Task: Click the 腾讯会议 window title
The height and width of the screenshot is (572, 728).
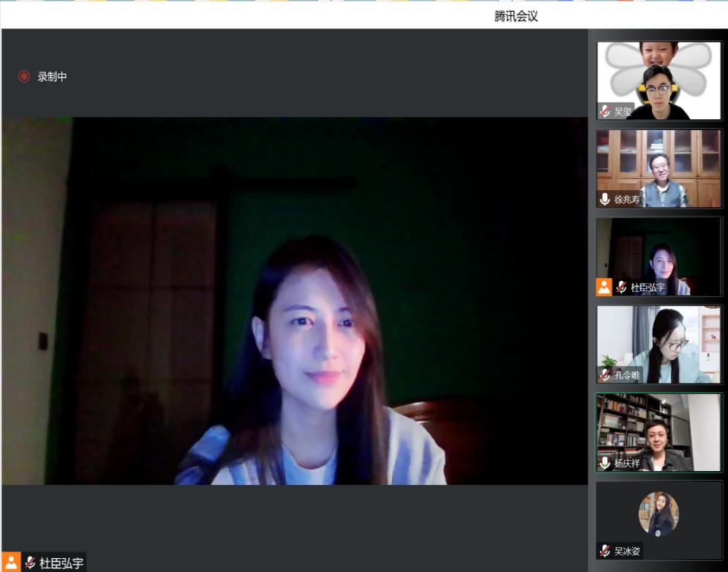Action: tap(516, 16)
